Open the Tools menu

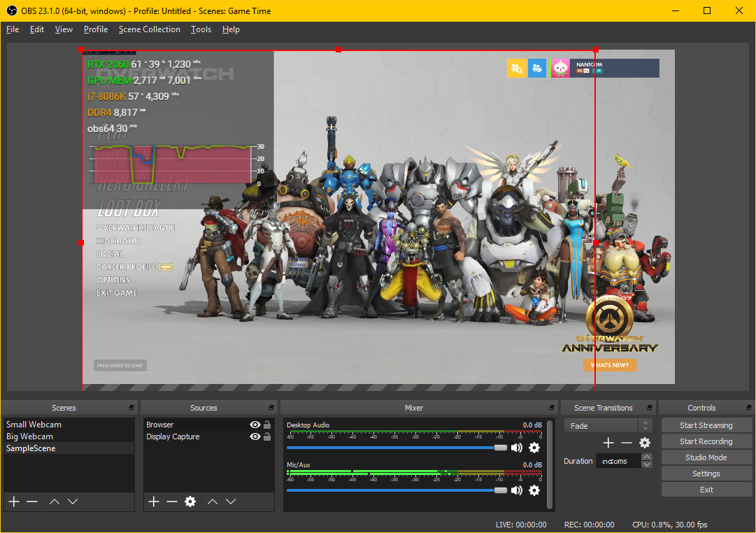coord(201,29)
